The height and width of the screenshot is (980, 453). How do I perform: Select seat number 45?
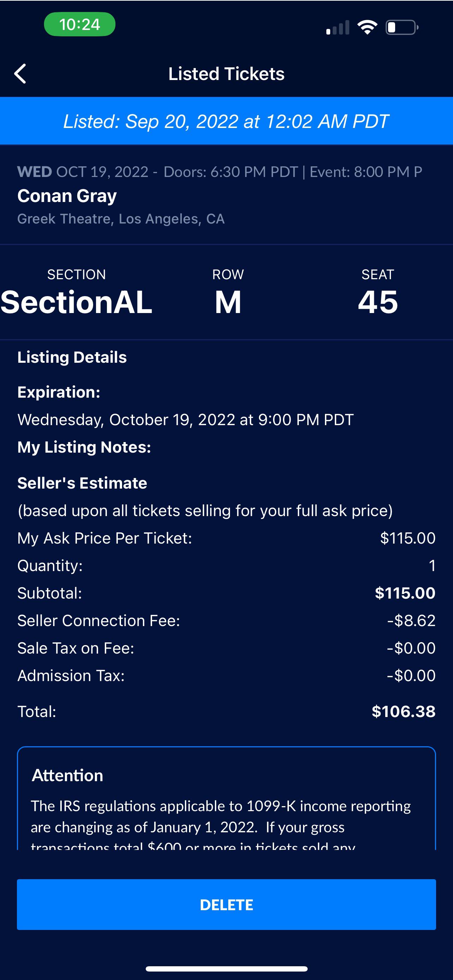(378, 302)
